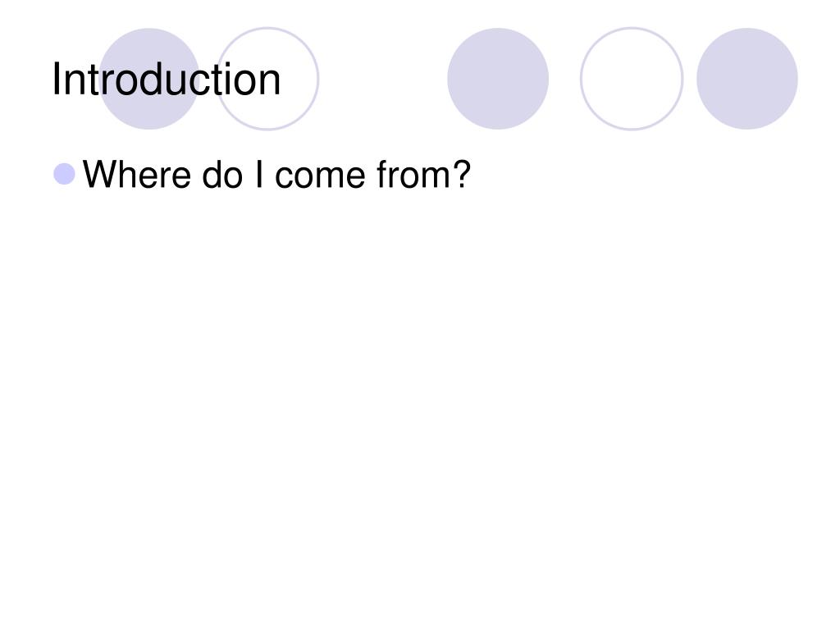Click the lavender bullet dot before 'Where'
This screenshot has height=630, width=840.
pos(64,174)
